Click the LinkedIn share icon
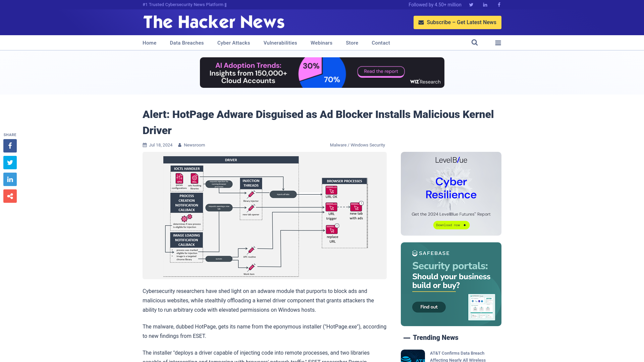The height and width of the screenshot is (362, 644). pos(10,179)
